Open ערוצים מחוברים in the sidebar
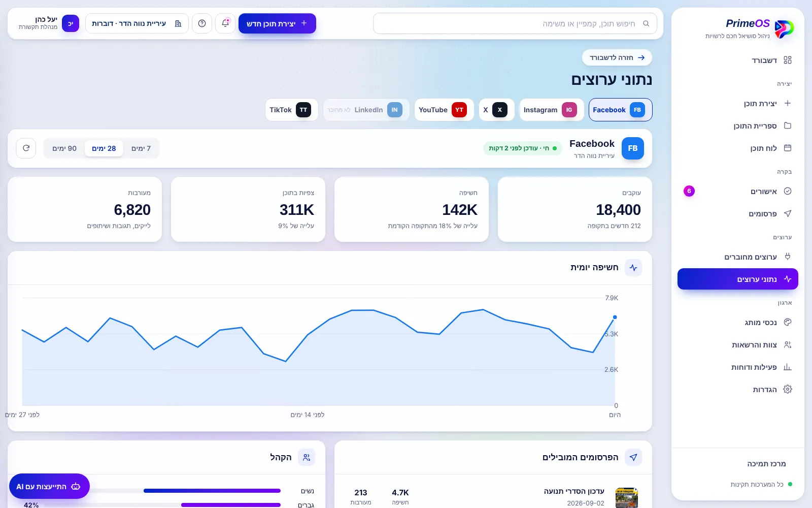The width and height of the screenshot is (812, 508). coord(738,257)
